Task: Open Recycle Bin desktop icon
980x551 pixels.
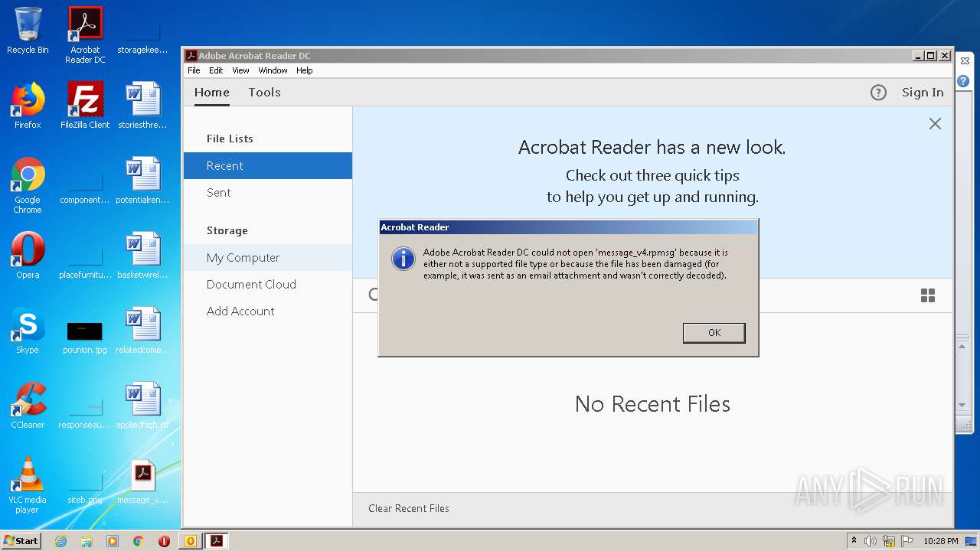Action: 28,31
